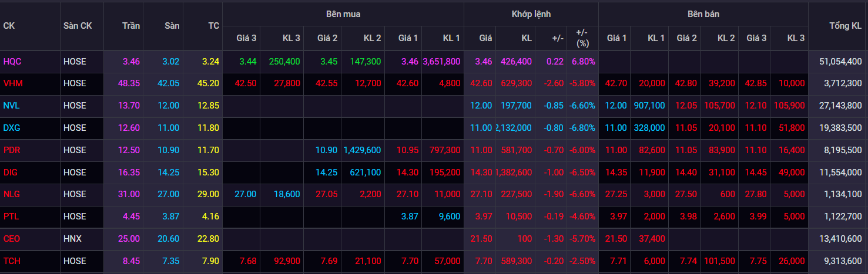The width and height of the screenshot is (868, 274).
Task: Open the VHM stock ticker
Action: 12,83
